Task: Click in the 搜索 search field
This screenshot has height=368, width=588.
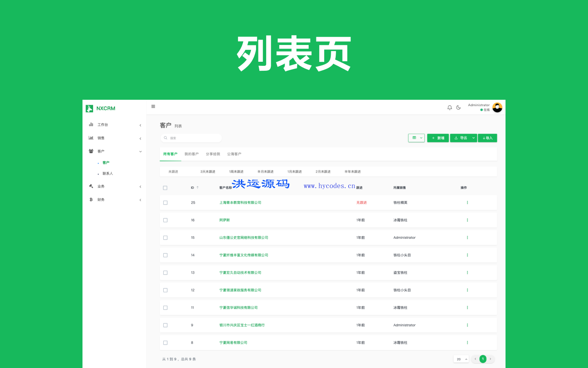Action: coord(191,138)
